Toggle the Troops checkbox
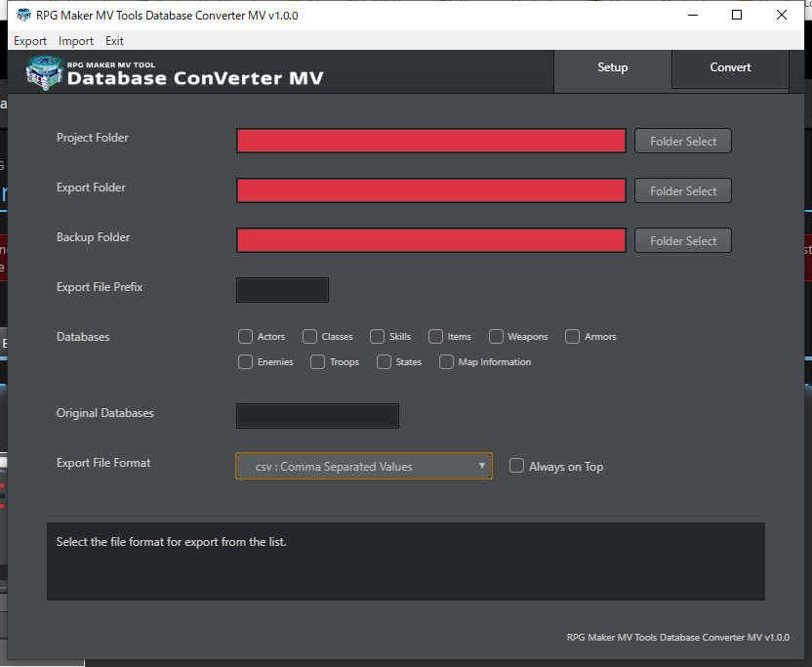Image resolution: width=812 pixels, height=667 pixels. pyautogui.click(x=317, y=361)
